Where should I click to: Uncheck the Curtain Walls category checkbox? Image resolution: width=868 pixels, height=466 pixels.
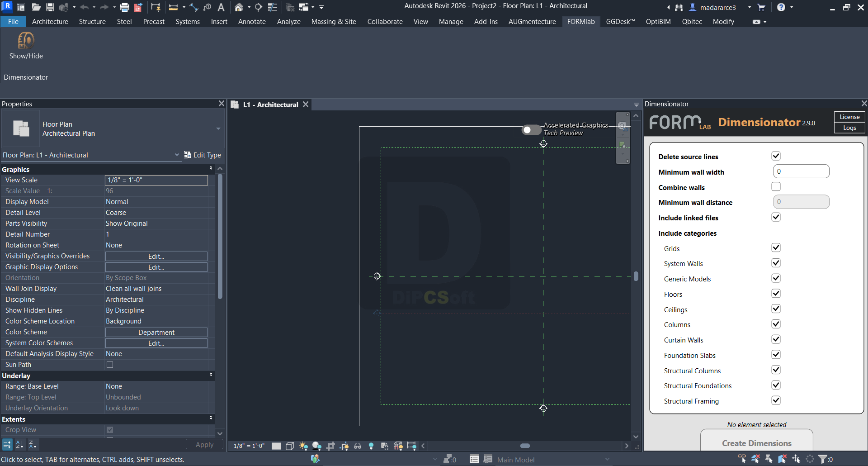776,339
